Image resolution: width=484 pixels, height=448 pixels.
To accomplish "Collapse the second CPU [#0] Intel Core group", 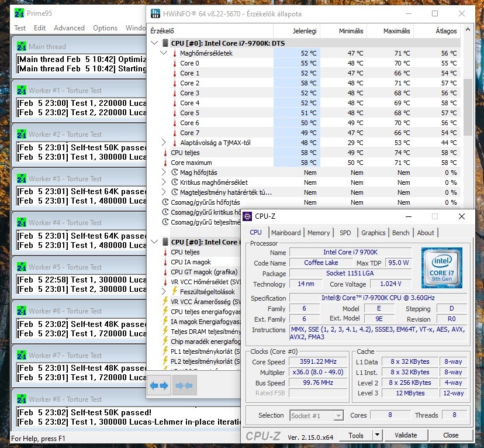I will click(x=154, y=242).
